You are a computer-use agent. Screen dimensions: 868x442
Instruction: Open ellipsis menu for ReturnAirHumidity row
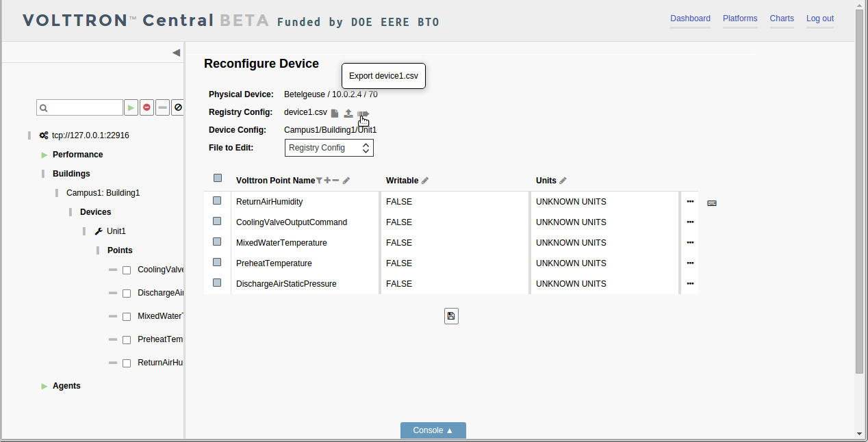pos(690,202)
